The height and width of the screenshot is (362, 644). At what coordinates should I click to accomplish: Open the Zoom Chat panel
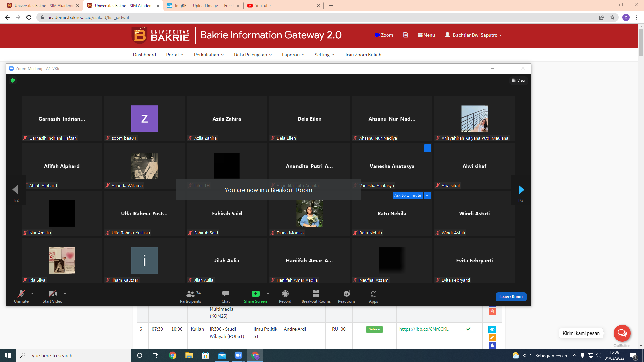(x=226, y=297)
